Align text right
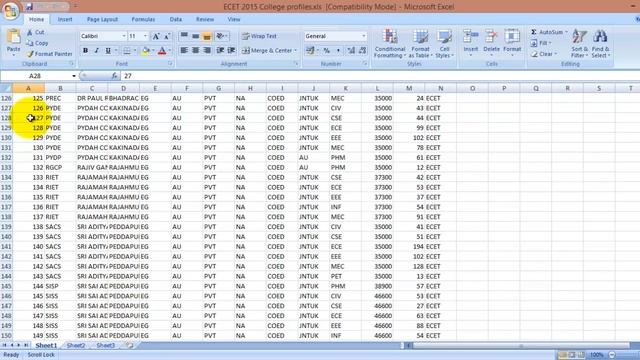Image resolution: width=640 pixels, height=360 pixels. (207, 51)
